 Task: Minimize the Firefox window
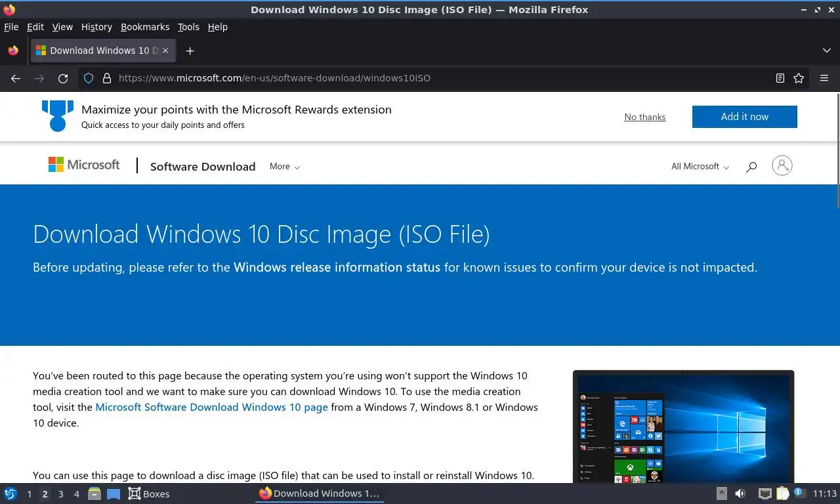pos(805,9)
